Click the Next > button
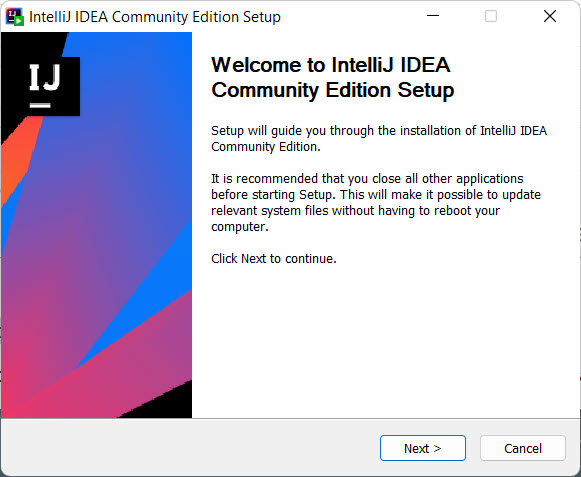 click(x=422, y=448)
